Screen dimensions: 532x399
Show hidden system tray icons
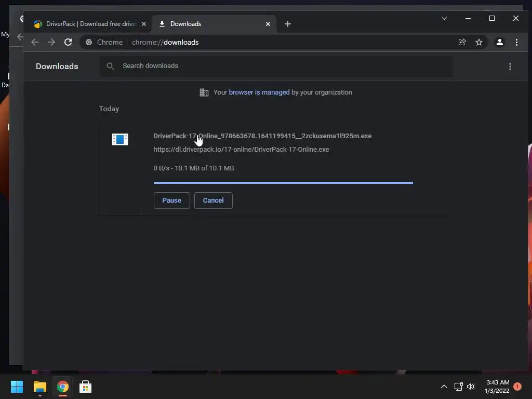tap(444, 387)
